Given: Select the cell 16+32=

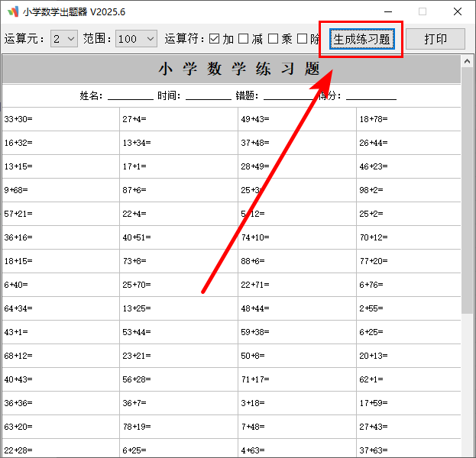Looking at the screenshot, I should [60, 143].
